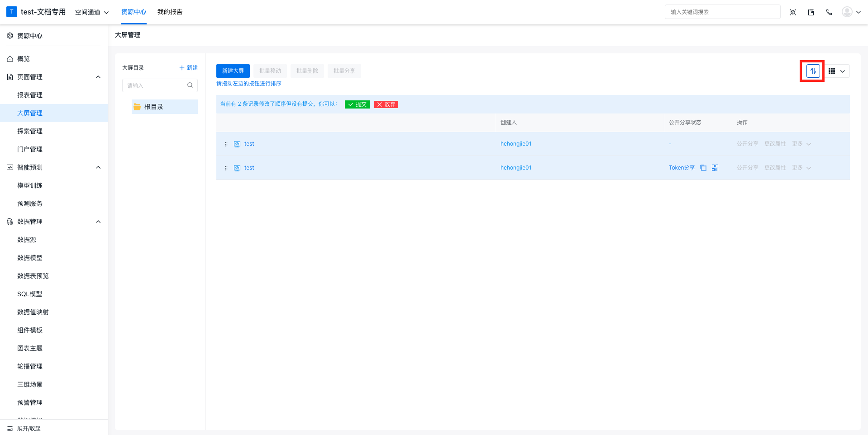The height and width of the screenshot is (435, 868).
Task: Click the blue T workspace logo
Action: [12, 12]
